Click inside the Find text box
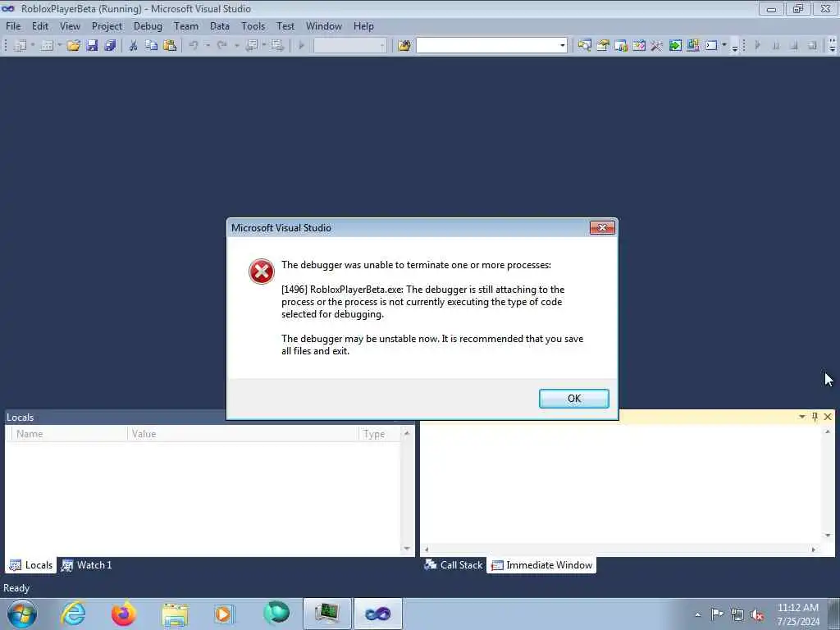 [487, 46]
